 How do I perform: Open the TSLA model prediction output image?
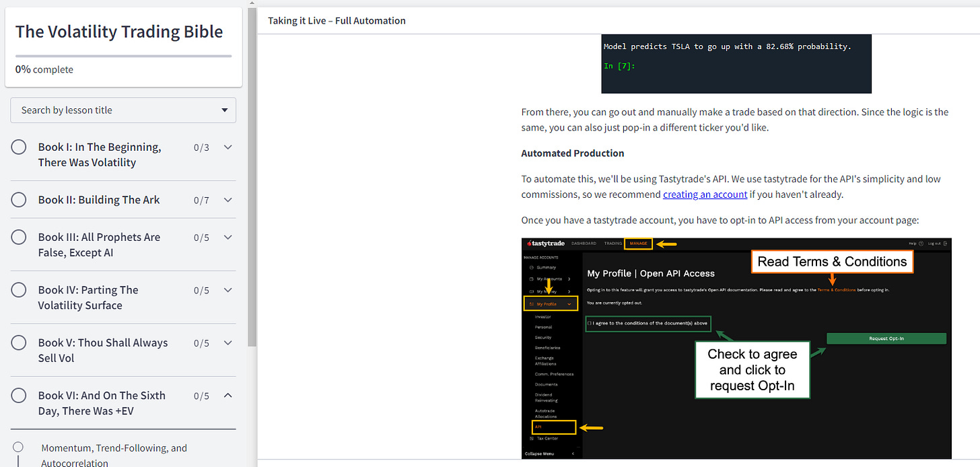tap(736, 64)
